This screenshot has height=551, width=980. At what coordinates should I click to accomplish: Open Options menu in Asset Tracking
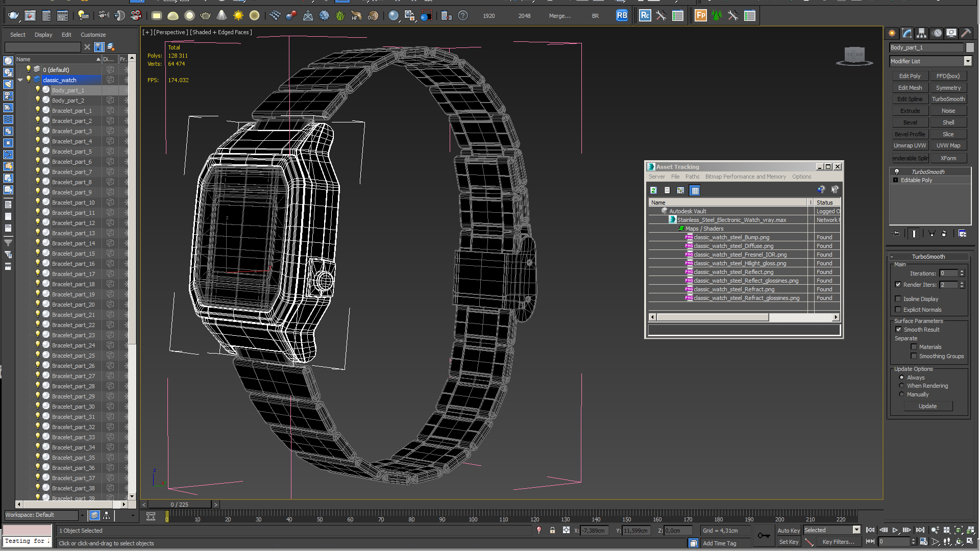(801, 177)
